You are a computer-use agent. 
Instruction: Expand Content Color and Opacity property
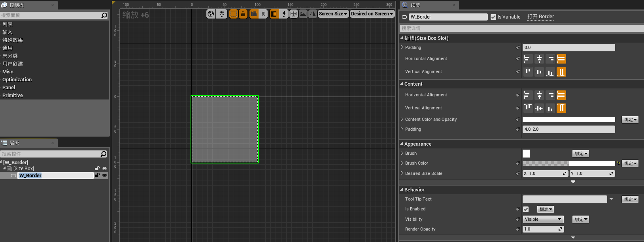pos(402,119)
